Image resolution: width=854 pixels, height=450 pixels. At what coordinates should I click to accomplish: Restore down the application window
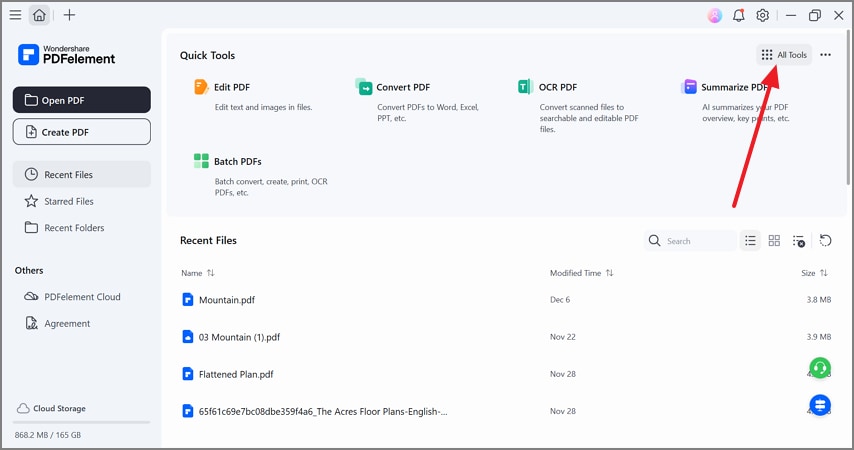tap(815, 15)
